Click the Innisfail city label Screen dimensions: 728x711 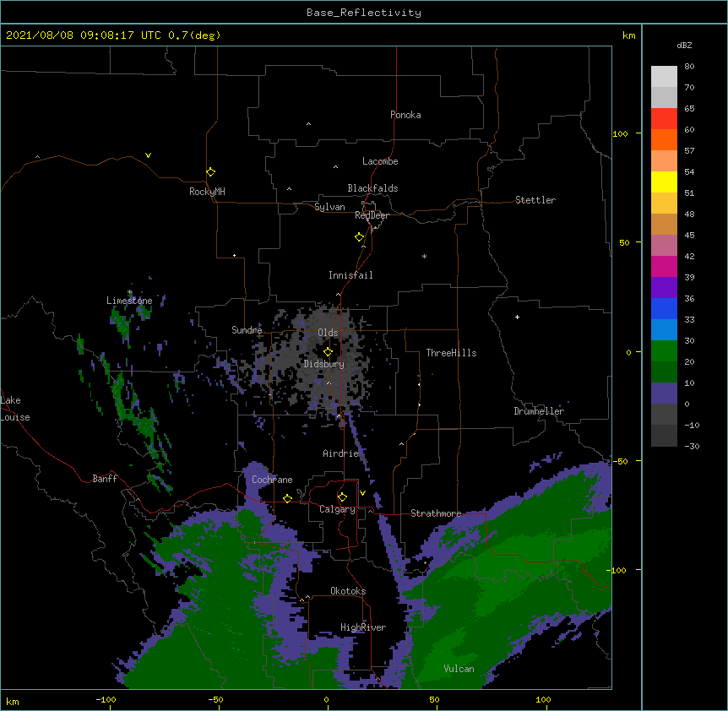350,275
